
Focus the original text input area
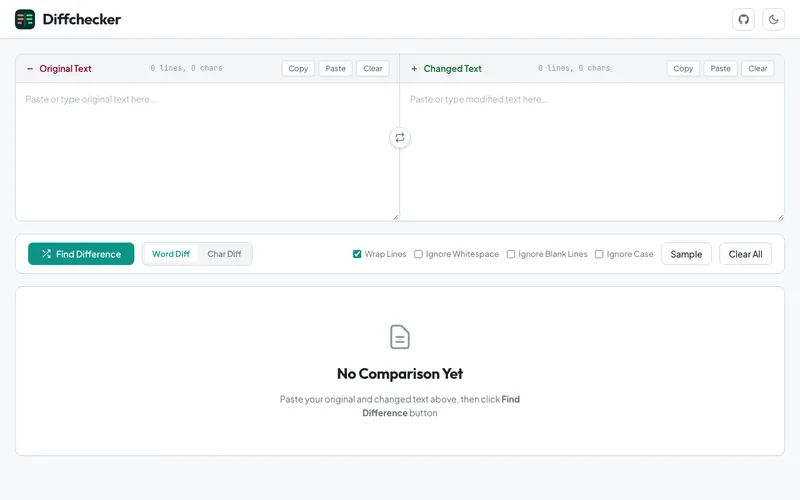(x=208, y=152)
